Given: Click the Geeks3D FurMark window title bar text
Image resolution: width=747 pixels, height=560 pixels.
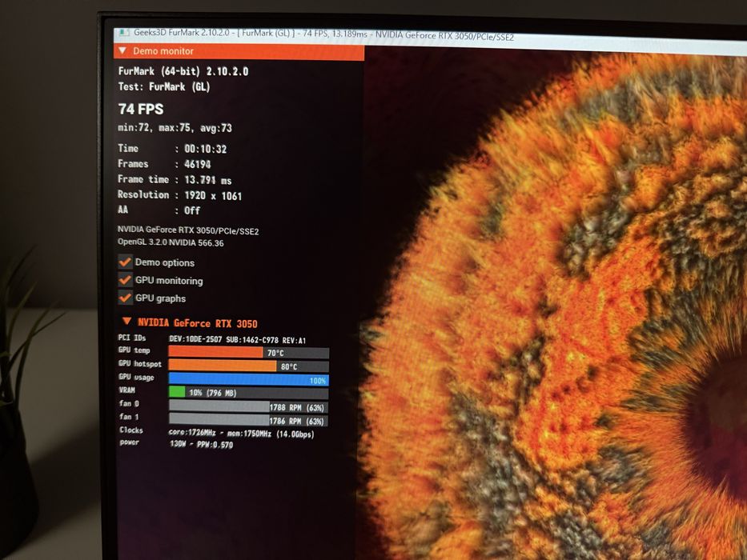Looking at the screenshot, I should click(x=323, y=34).
